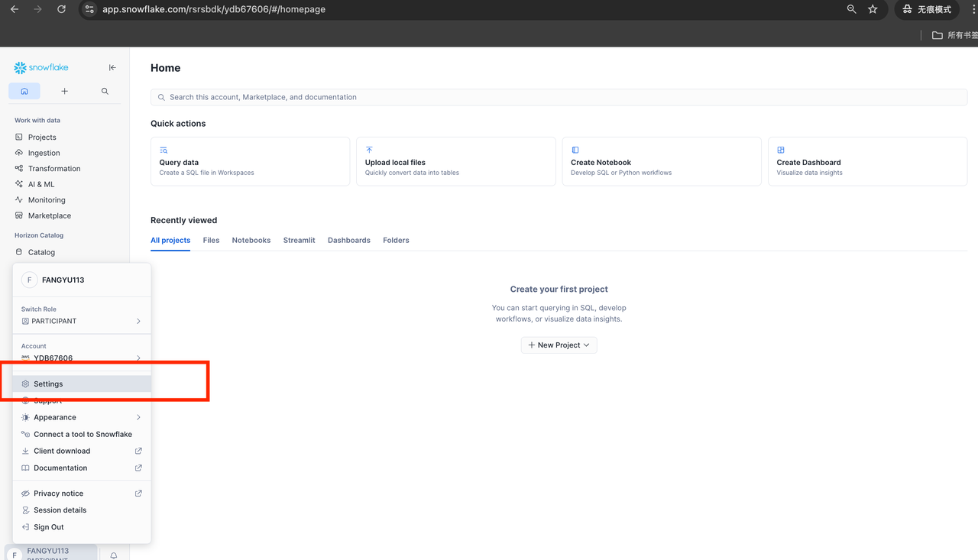Click Sign Out
Image resolution: width=978 pixels, height=560 pixels.
pos(82,527)
